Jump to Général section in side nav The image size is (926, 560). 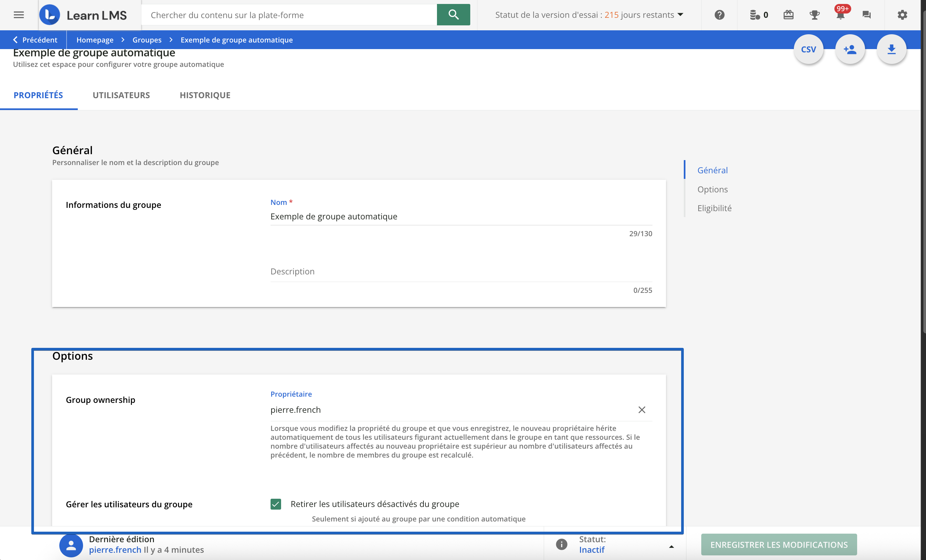coord(712,170)
